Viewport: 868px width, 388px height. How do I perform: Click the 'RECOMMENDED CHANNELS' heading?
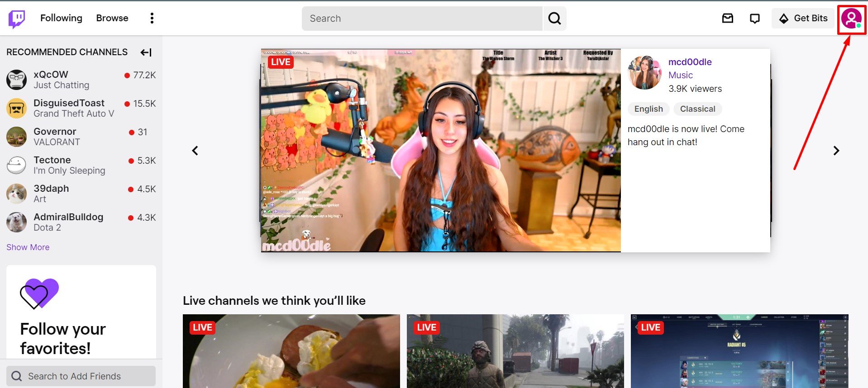click(x=67, y=52)
